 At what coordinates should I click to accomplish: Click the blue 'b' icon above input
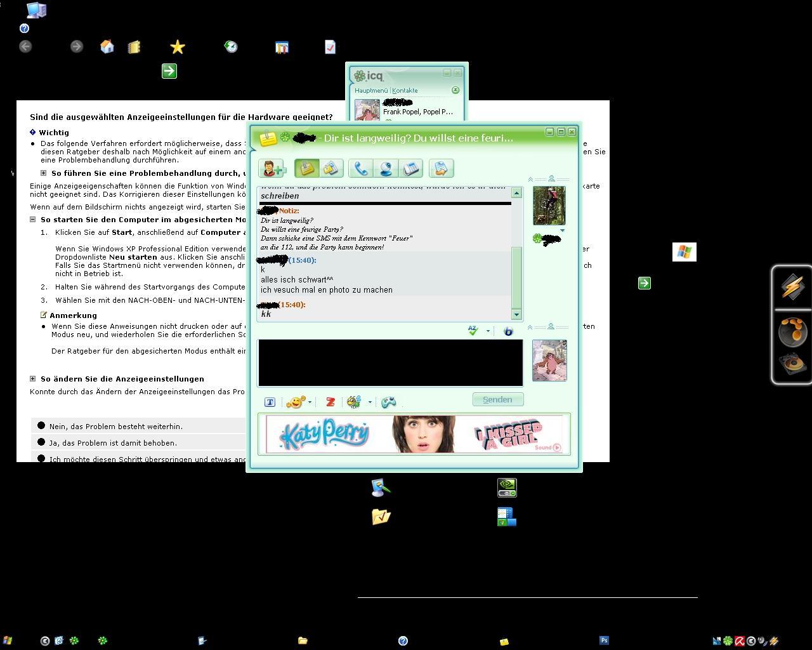click(508, 331)
